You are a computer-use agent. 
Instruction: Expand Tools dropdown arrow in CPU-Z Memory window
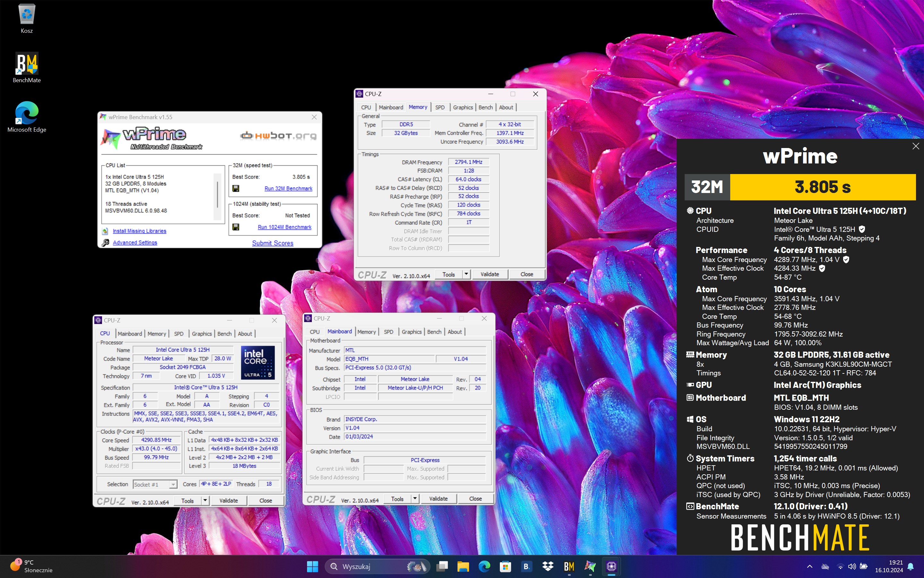[466, 274]
